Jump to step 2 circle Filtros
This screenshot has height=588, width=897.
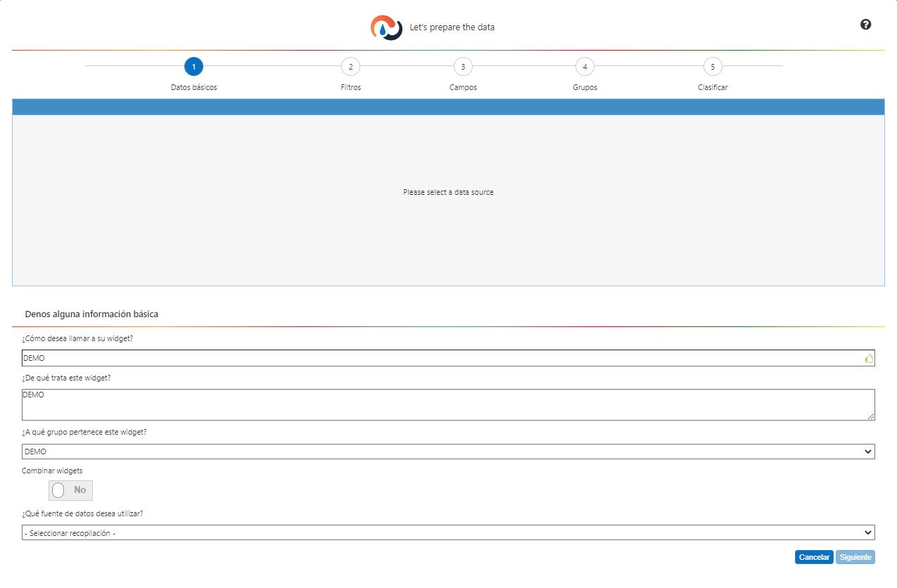click(350, 67)
